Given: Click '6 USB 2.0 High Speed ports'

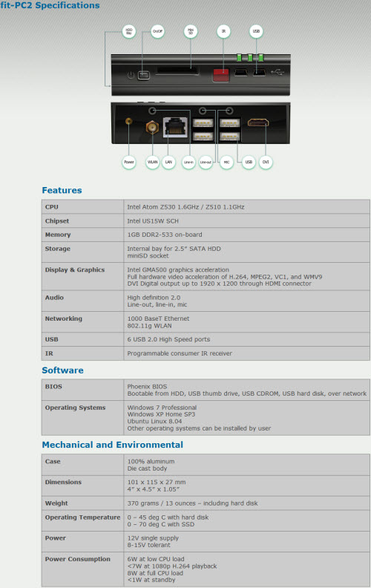Looking at the screenshot, I should pyautogui.click(x=168, y=339).
